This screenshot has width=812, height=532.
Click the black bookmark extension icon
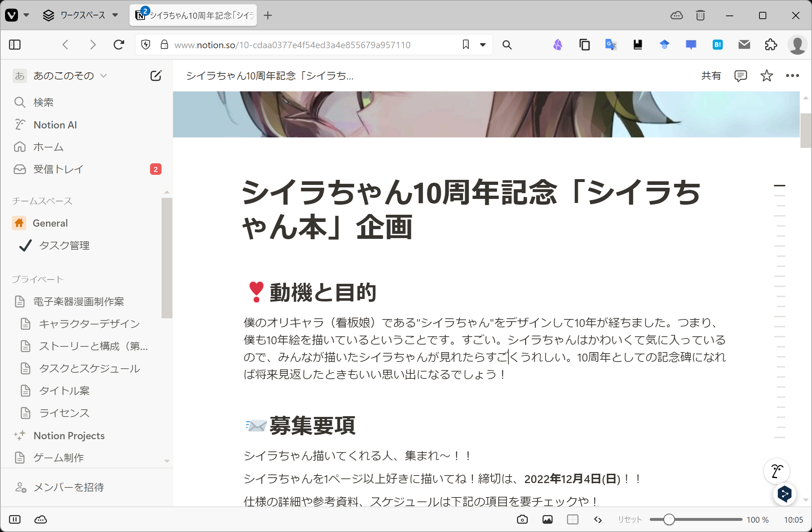tap(638, 45)
